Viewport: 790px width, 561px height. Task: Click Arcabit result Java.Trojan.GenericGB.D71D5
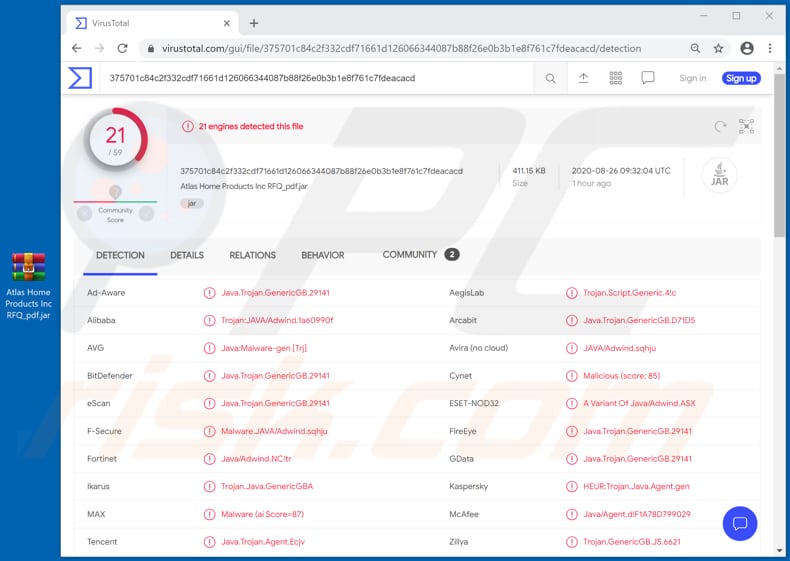click(639, 321)
